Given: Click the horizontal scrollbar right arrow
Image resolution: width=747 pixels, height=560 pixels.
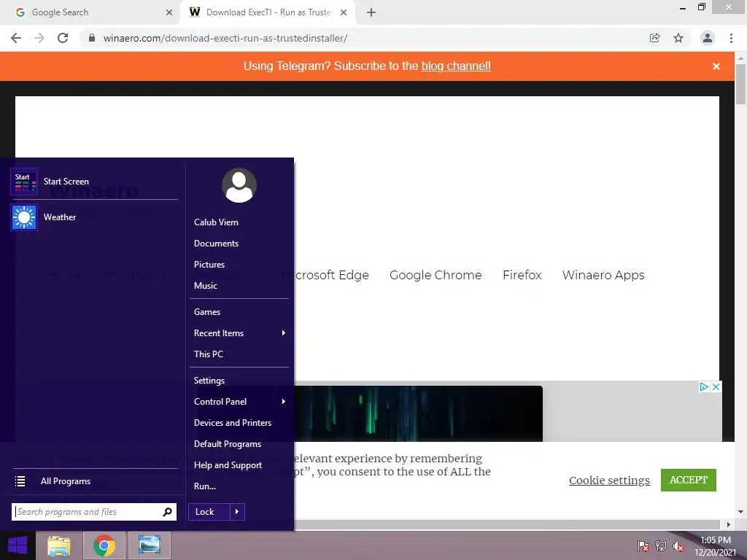Looking at the screenshot, I should tap(729, 525).
